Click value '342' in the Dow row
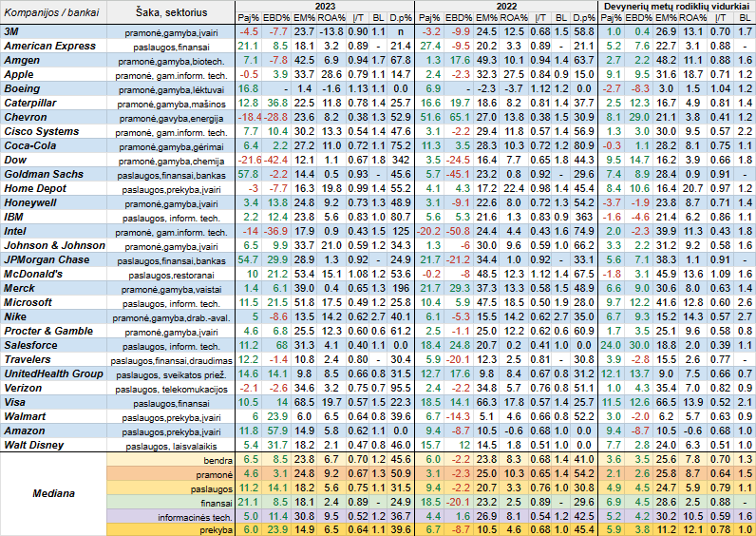Screen dimensions: 756x536 coord(403,160)
